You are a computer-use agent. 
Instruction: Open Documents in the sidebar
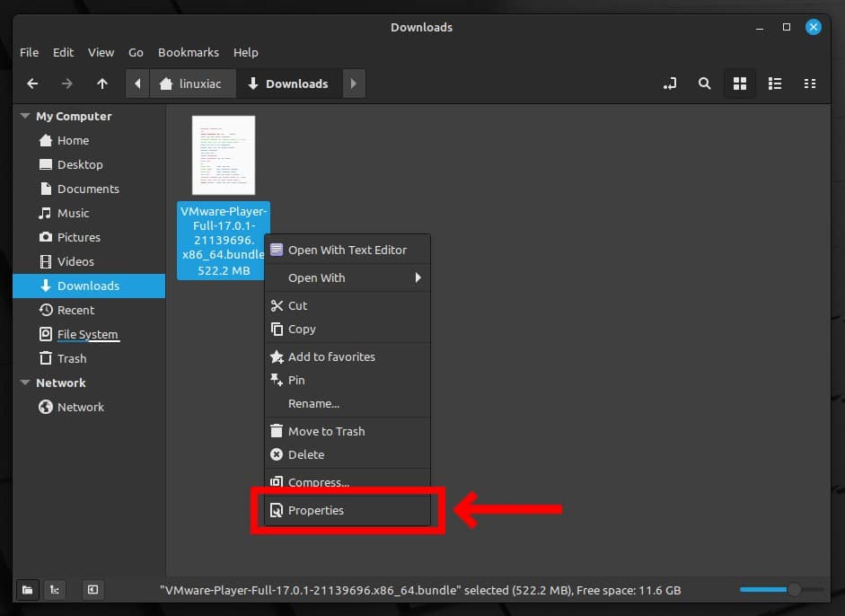[89, 189]
